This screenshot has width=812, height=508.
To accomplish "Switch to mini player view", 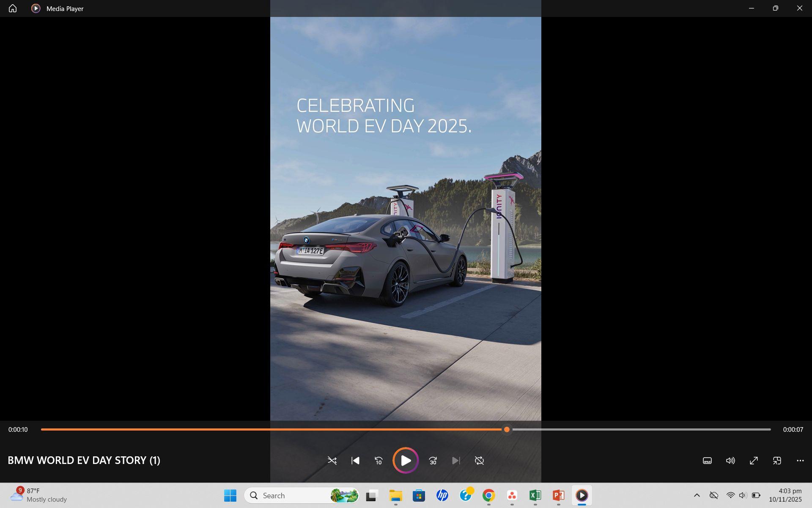I will 777,461.
